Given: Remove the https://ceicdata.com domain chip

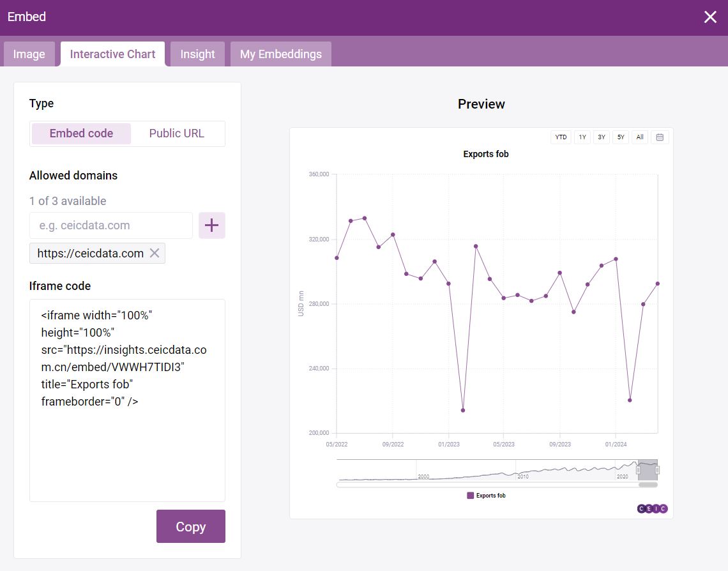Looking at the screenshot, I should pos(155,254).
